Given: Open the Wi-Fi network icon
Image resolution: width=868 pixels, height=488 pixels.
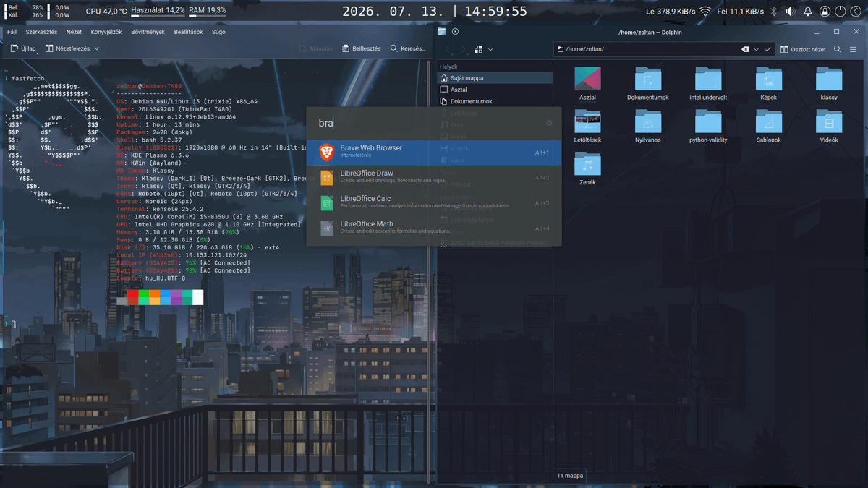Looking at the screenshot, I should tap(705, 11).
